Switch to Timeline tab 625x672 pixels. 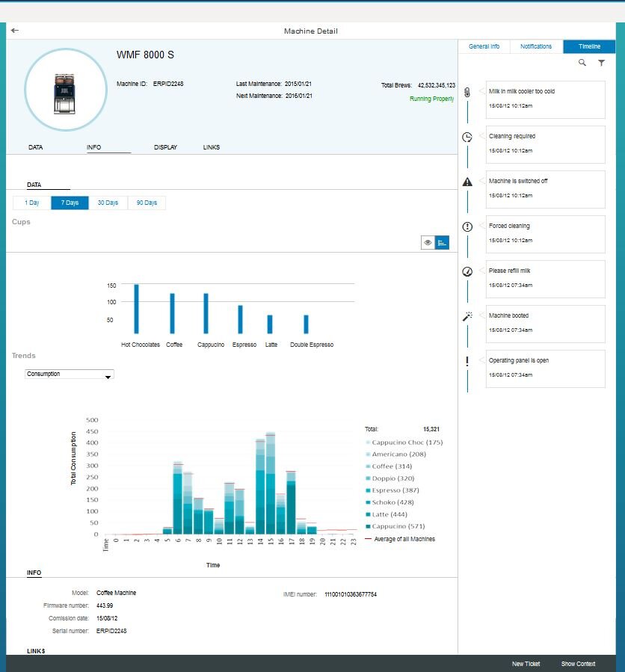tap(589, 46)
